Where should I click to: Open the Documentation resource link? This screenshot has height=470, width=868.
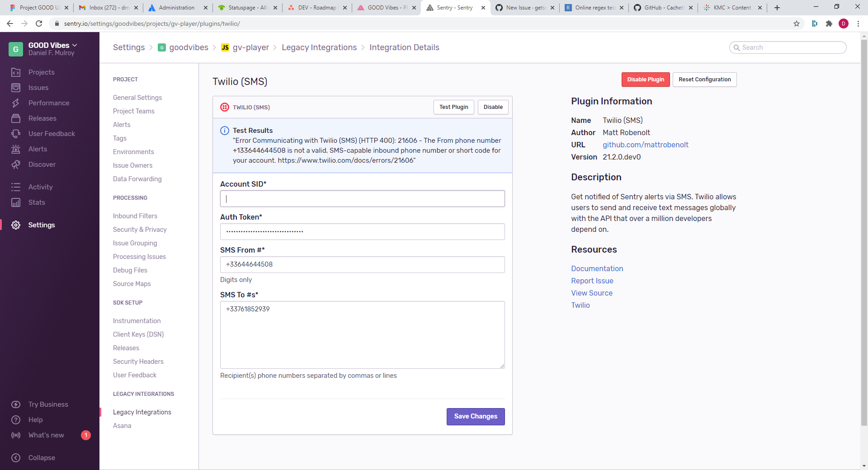click(597, 268)
